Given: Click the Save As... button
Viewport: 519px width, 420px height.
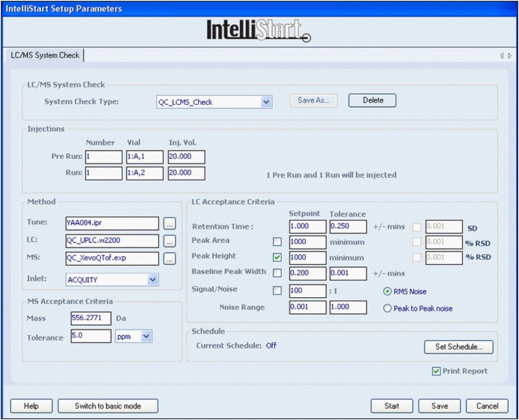Looking at the screenshot, I should 314,100.
